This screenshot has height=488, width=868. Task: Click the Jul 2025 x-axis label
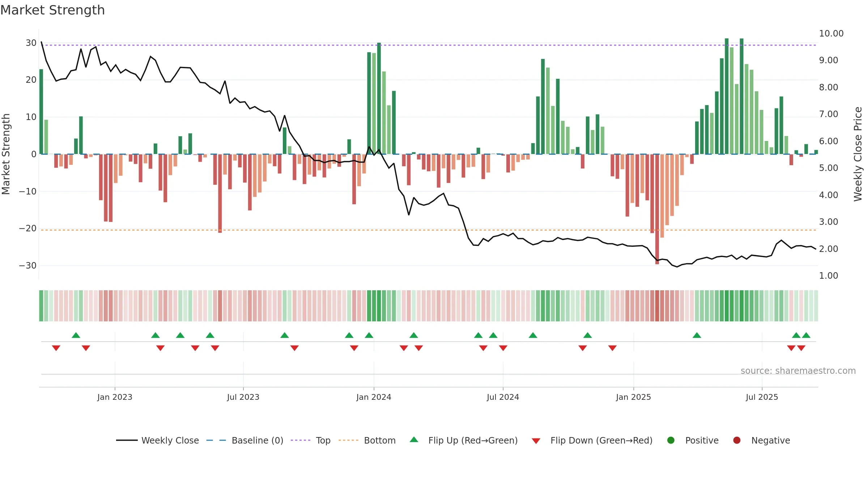762,397
